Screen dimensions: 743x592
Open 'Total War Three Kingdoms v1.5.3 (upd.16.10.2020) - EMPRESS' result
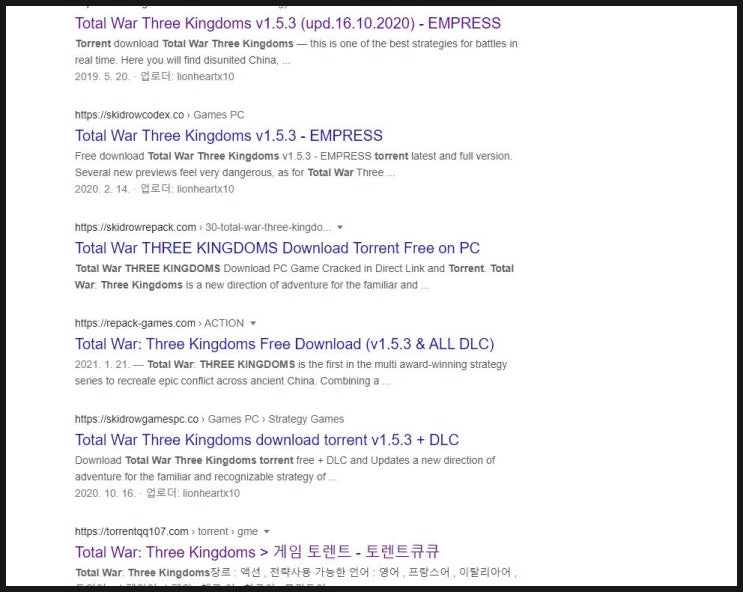point(288,23)
